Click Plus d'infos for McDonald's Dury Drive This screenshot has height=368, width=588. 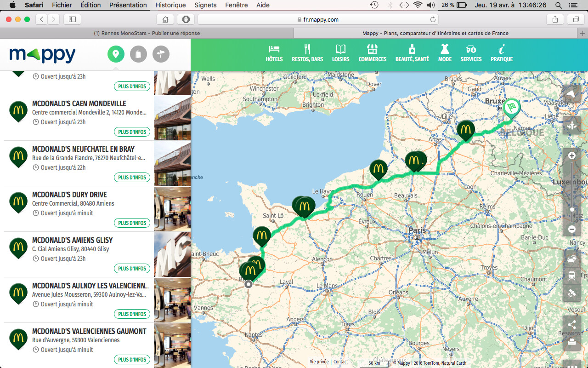(x=132, y=223)
